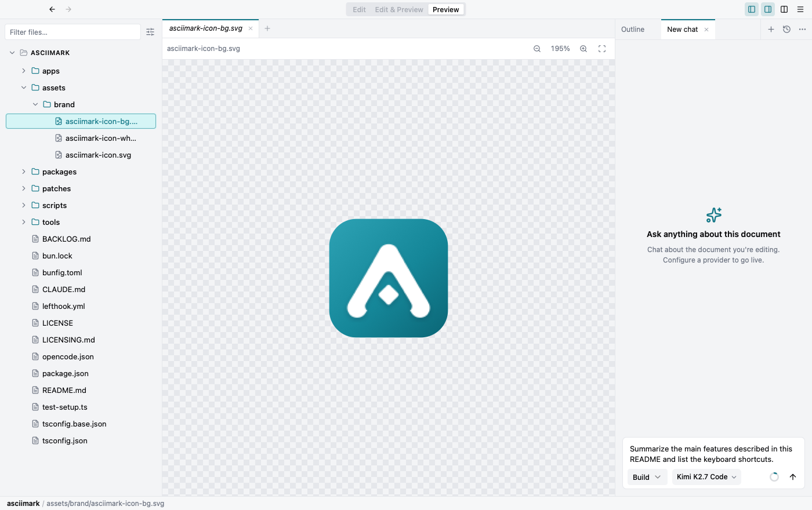Open file filter options icon
812x510 pixels.
(x=150, y=32)
